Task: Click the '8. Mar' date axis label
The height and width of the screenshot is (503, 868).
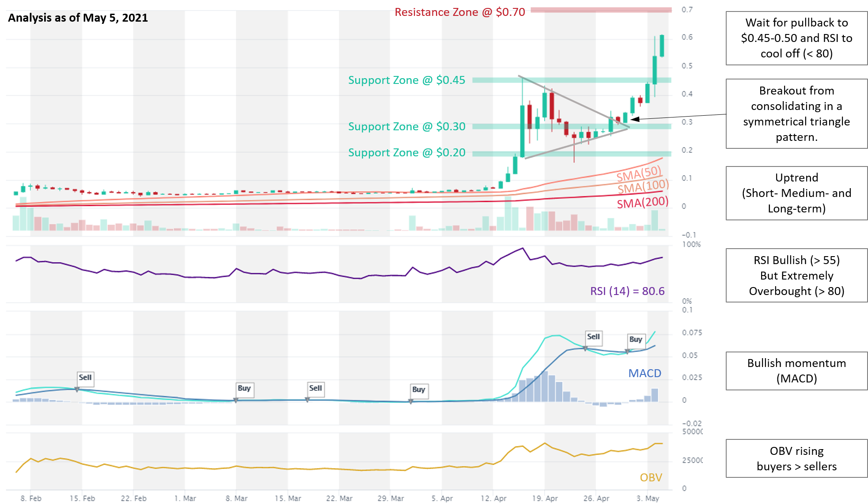Action: 236,498
